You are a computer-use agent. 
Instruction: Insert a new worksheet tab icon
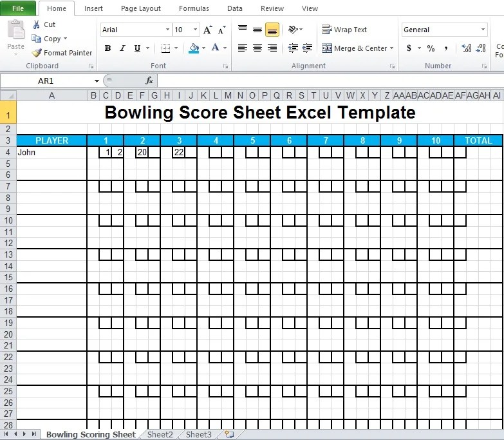[229, 435]
